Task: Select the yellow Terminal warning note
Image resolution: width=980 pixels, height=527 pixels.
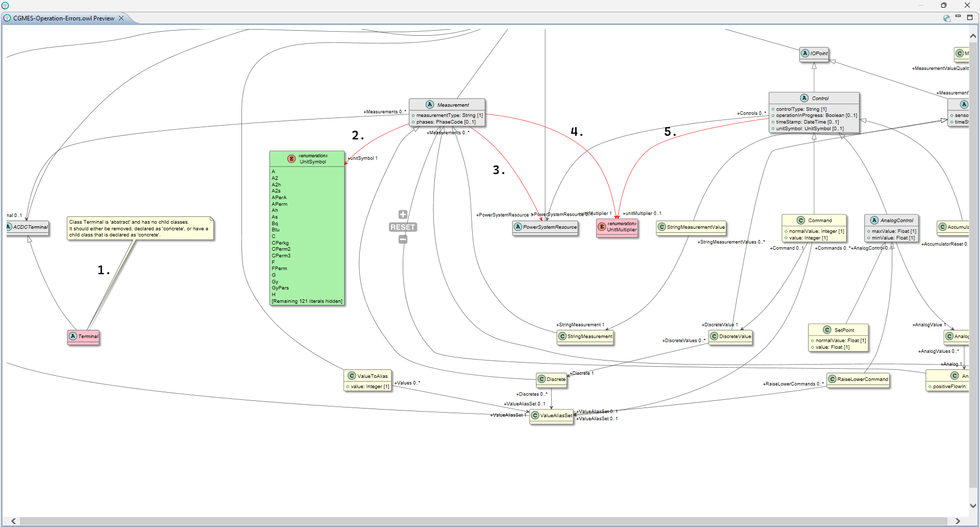Action: [140, 228]
